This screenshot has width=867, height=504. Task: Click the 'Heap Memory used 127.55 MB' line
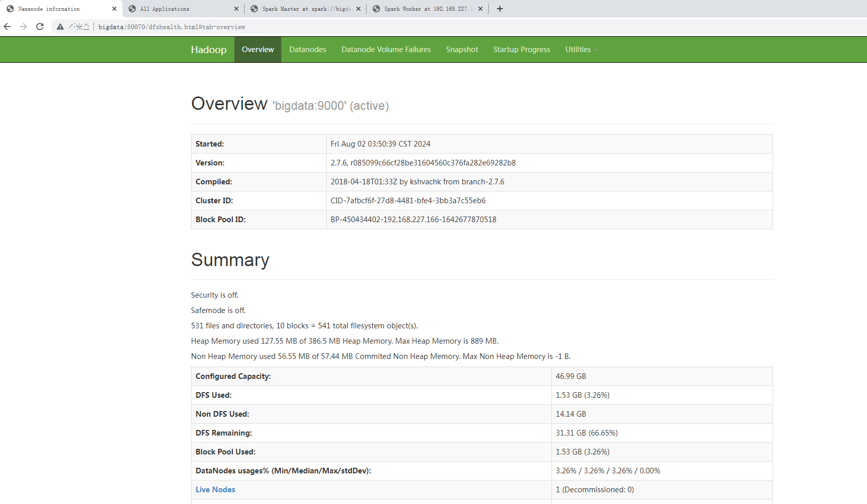pyautogui.click(x=345, y=341)
